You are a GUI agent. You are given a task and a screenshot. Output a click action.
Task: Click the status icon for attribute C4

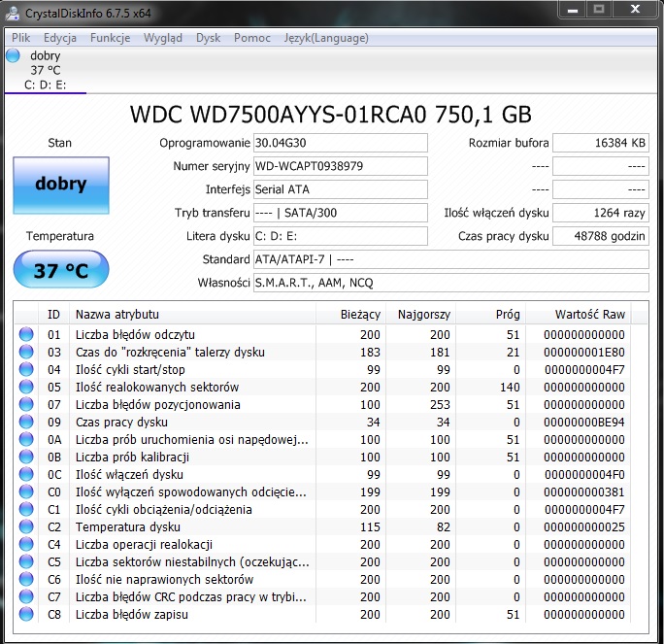(26, 544)
